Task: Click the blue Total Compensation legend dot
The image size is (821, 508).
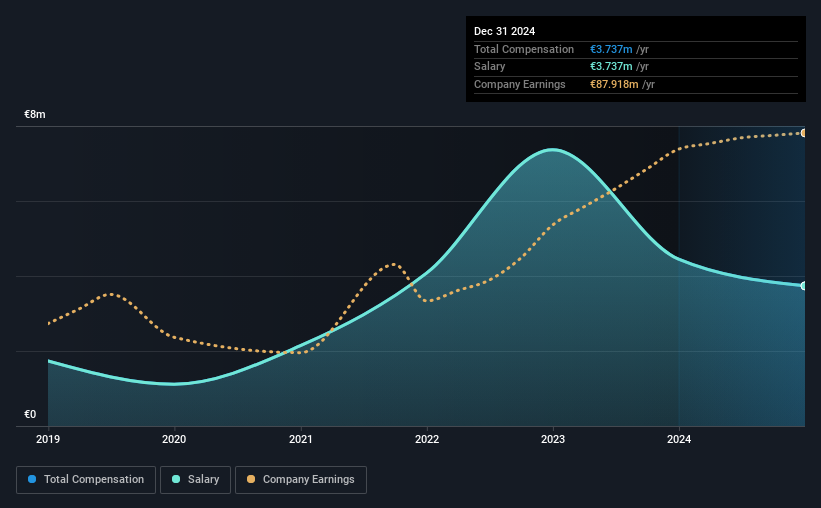Action: pyautogui.click(x=32, y=479)
